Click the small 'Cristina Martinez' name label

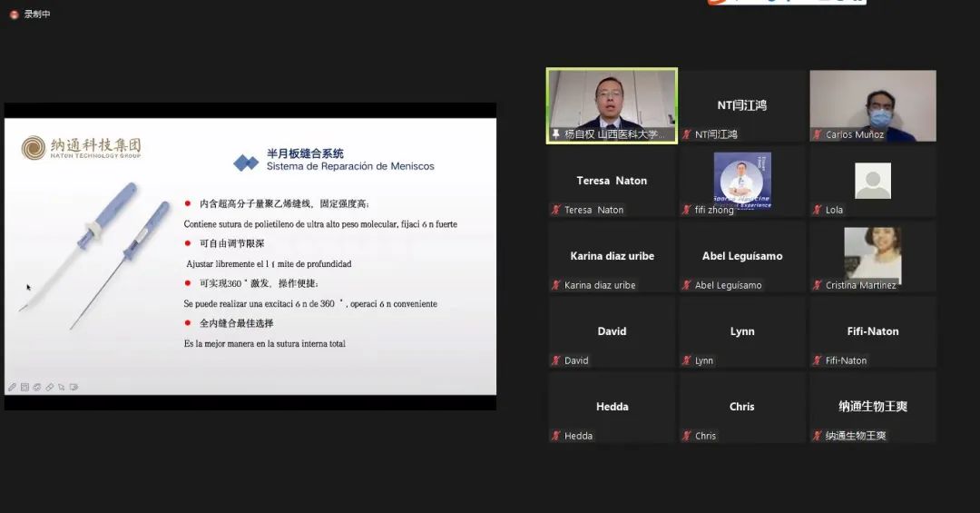coord(860,285)
